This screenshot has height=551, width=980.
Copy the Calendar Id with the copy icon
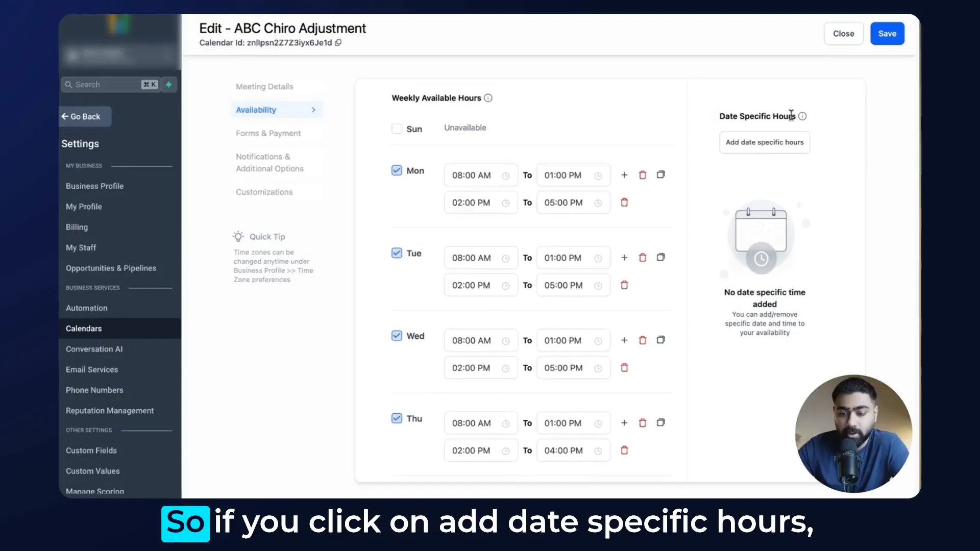(338, 43)
